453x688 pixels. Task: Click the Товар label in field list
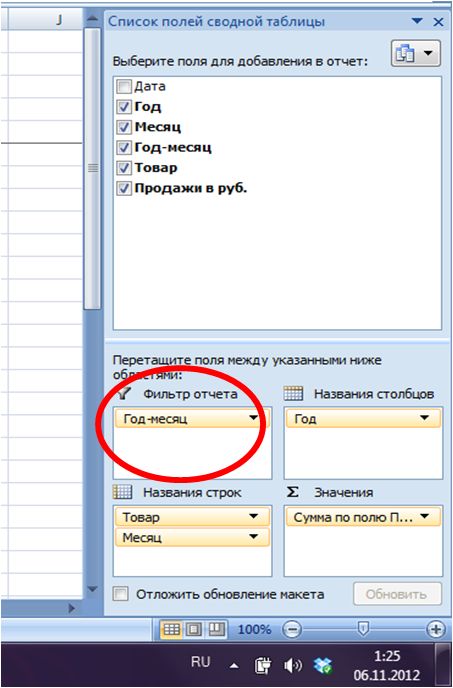click(x=156, y=168)
